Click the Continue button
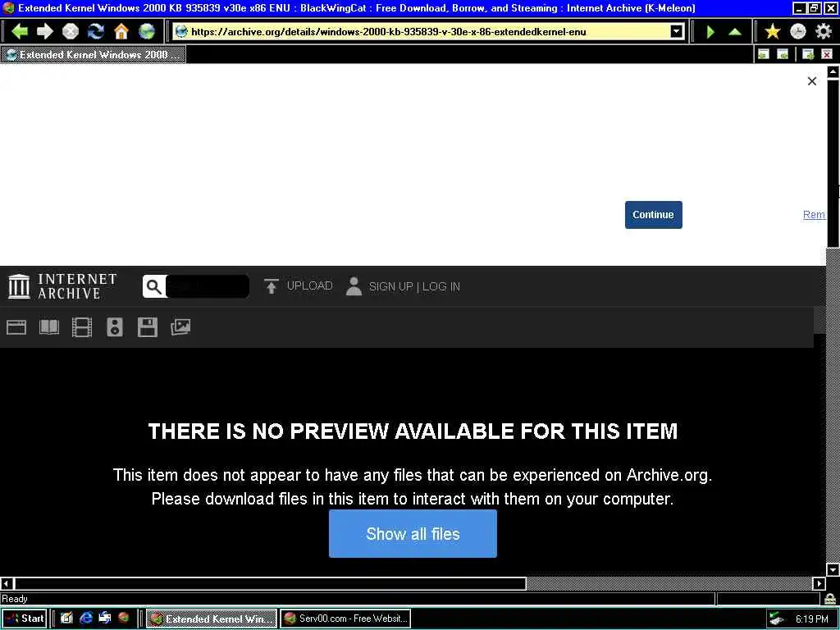 coord(654,215)
